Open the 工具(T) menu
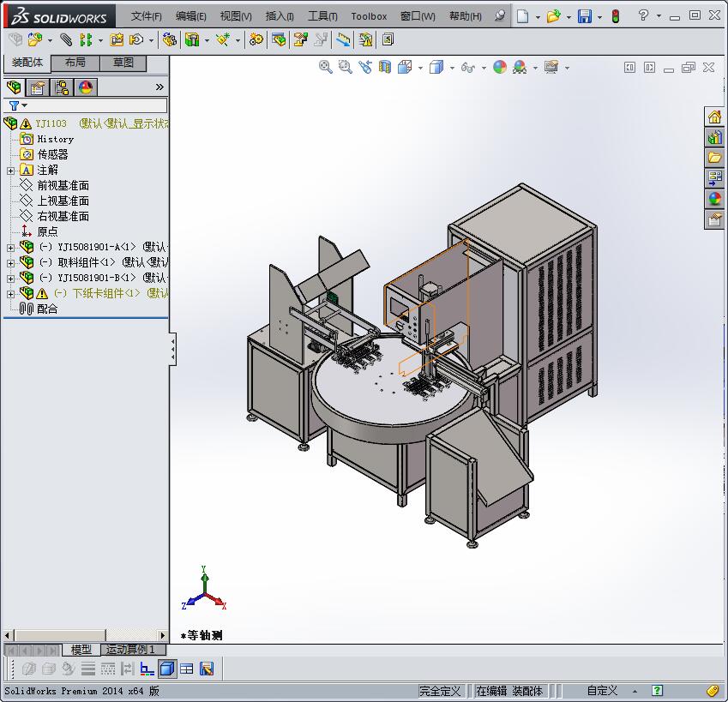The image size is (728, 702). point(322,16)
